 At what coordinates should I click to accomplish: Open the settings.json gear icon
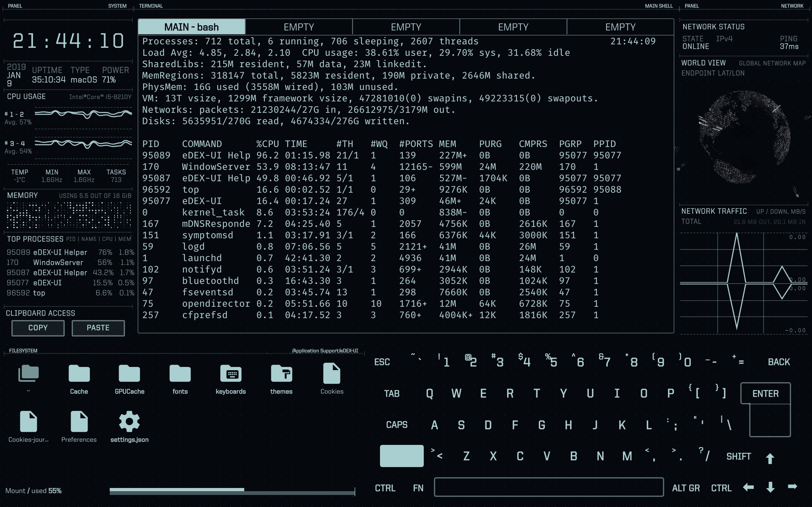(129, 422)
